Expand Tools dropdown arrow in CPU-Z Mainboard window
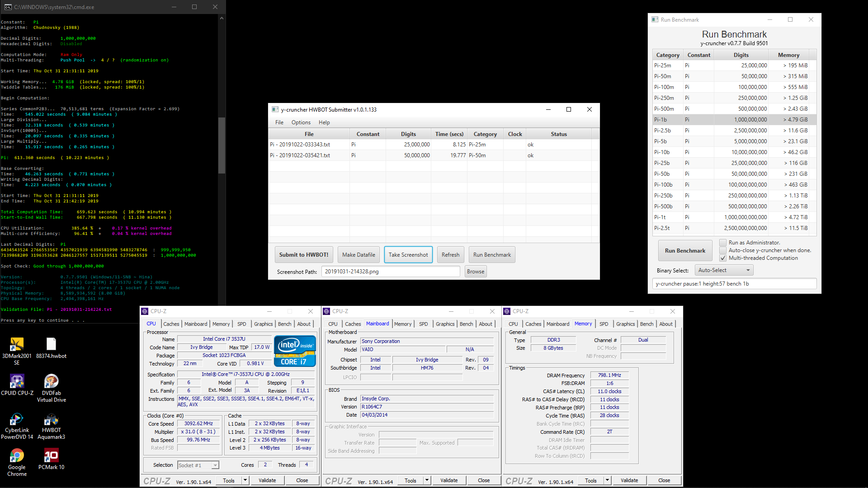The width and height of the screenshot is (868, 488). [427, 480]
